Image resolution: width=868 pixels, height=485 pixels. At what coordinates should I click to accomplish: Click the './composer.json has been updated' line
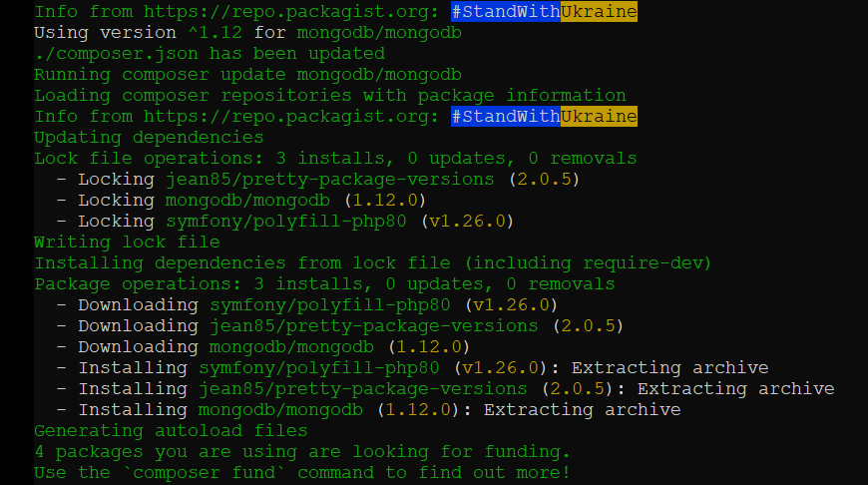pos(210,54)
